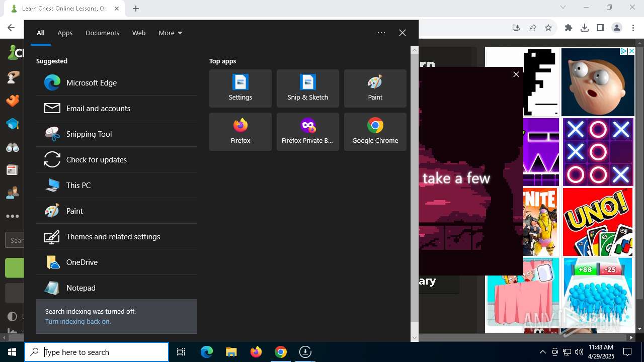
Task: Click install app icon in address bar
Action: 516,28
